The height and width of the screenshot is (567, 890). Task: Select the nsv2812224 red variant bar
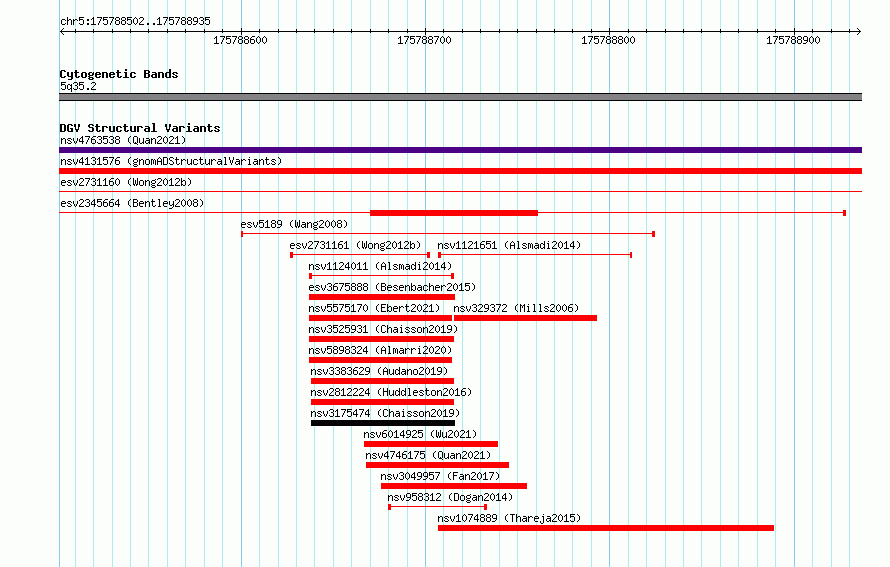pos(383,402)
